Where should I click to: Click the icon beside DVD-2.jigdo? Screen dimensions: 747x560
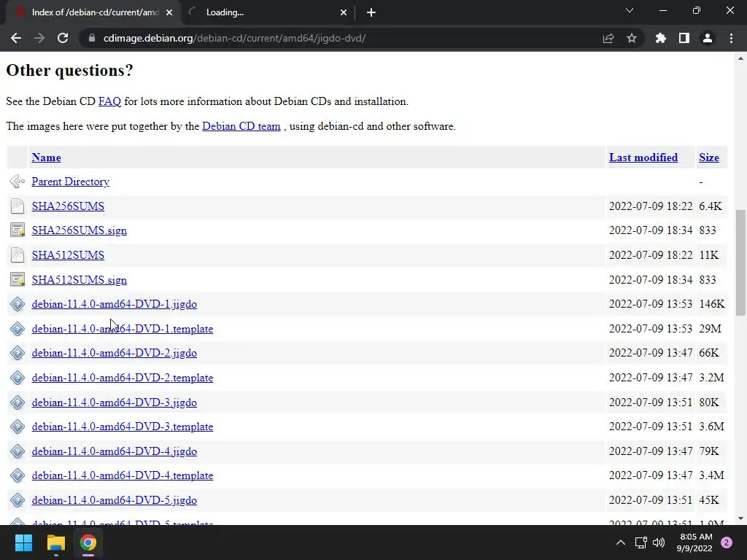pos(18,354)
